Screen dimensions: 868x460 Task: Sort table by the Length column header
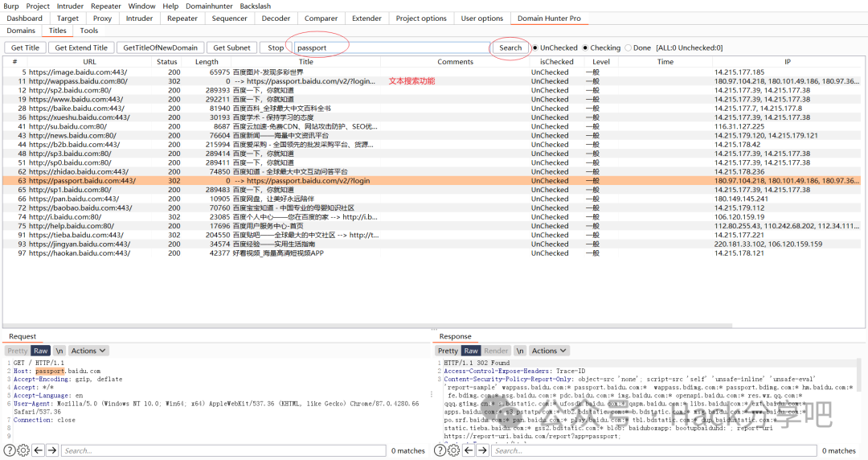(x=207, y=62)
